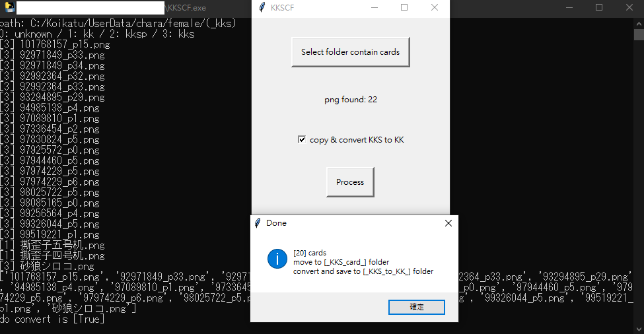Close the KKSCF window

(x=435, y=7)
